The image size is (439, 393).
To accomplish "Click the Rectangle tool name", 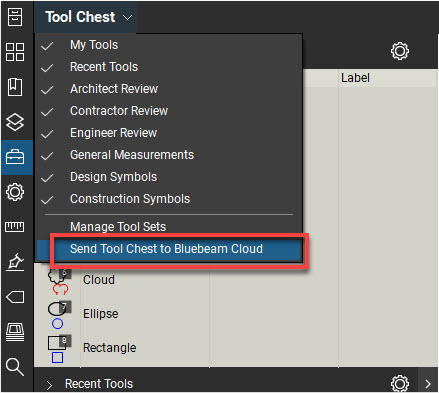I will [x=109, y=348].
